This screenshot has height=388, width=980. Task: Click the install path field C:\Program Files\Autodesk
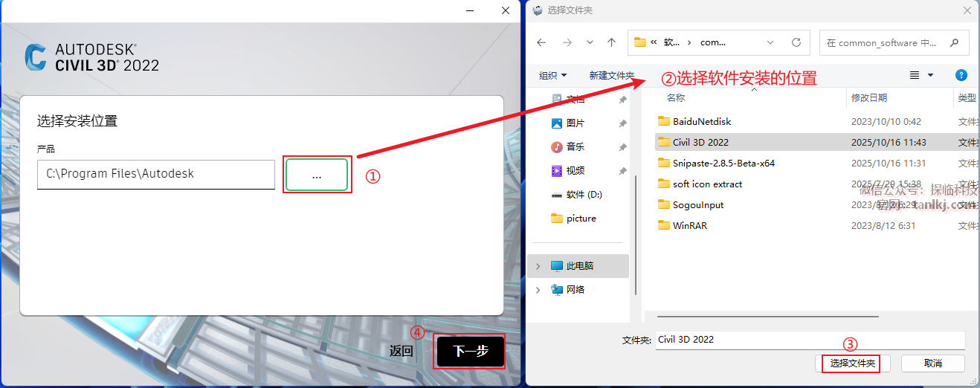(156, 174)
